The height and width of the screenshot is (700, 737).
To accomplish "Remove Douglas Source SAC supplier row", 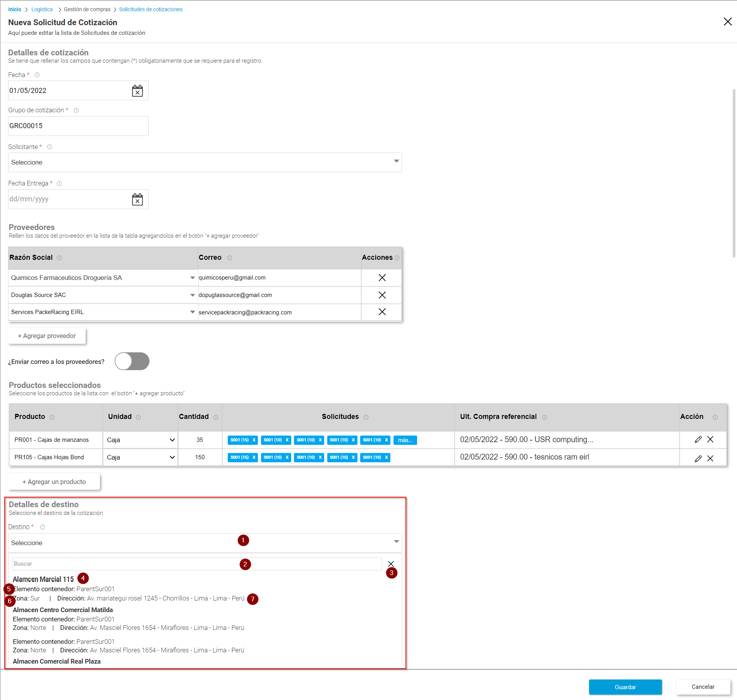I will point(381,295).
